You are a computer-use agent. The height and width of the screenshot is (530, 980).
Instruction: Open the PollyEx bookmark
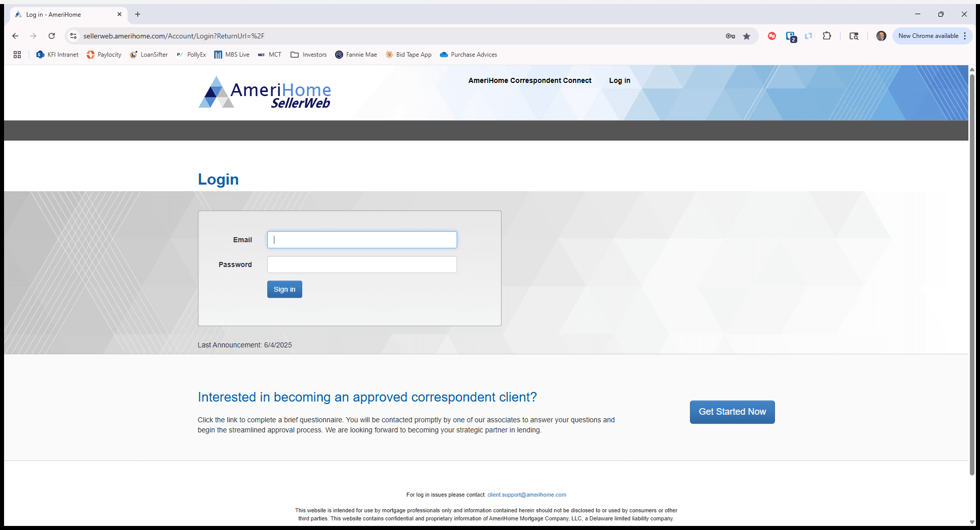point(191,55)
